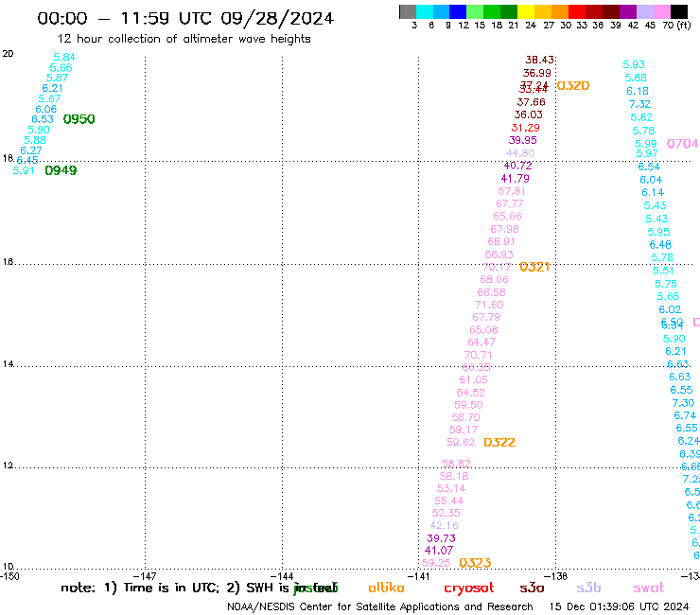
Task: Click the cyan 6 ft legend swatch
Action: [x=425, y=11]
